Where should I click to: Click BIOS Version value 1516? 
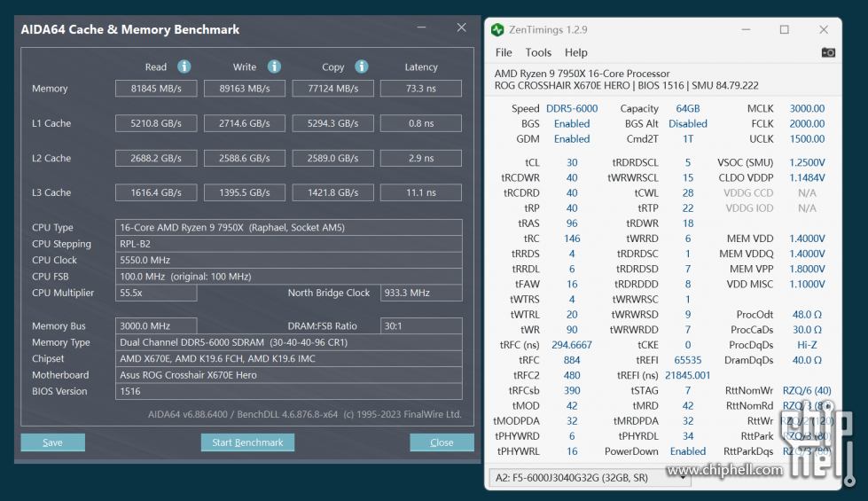288,391
